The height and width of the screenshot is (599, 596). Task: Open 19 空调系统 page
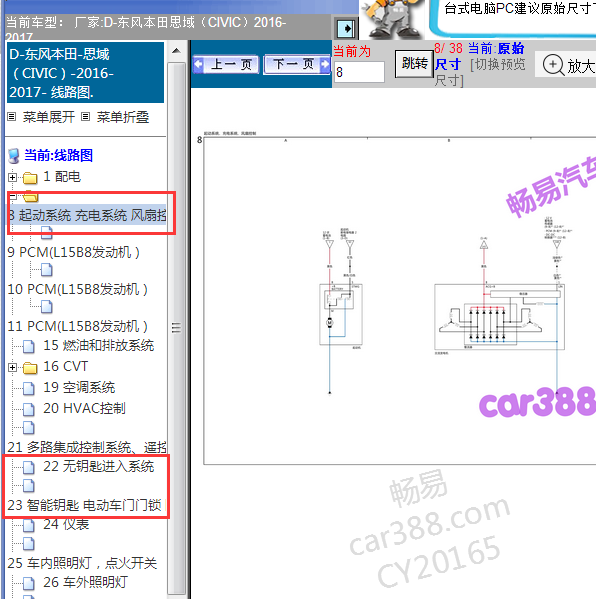click(x=79, y=387)
